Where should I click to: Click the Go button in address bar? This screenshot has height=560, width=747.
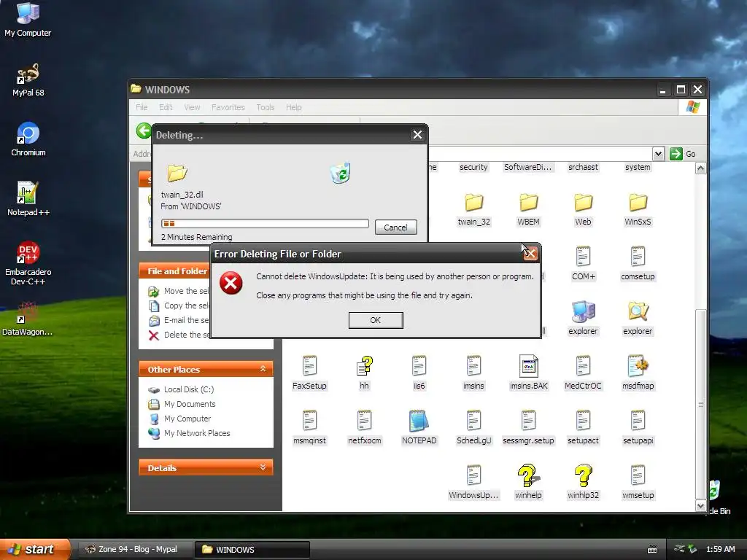(x=683, y=154)
